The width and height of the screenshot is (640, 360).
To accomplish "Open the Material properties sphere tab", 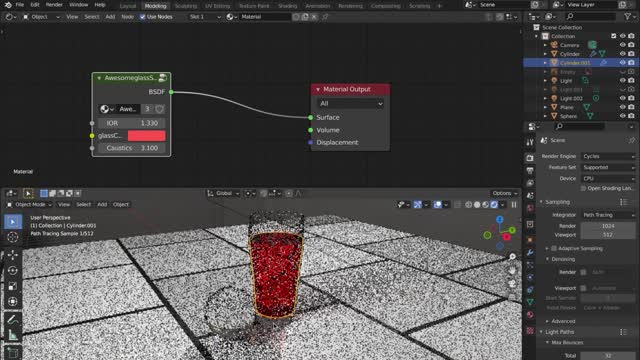I will [x=530, y=315].
